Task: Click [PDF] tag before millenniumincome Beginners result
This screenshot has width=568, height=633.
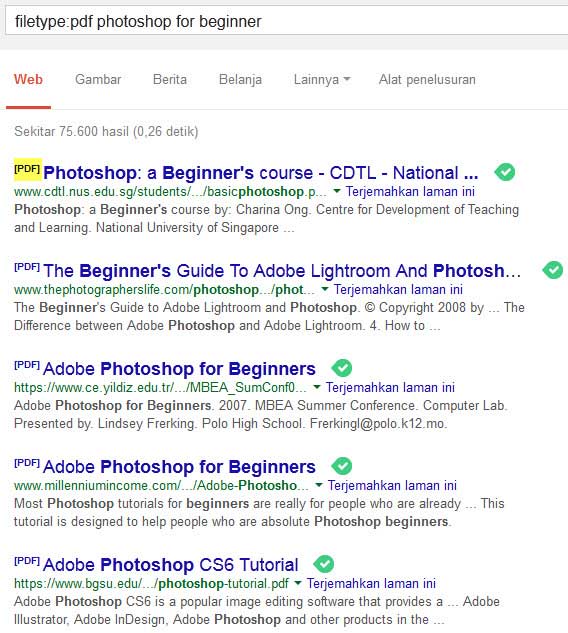Action: (27, 463)
